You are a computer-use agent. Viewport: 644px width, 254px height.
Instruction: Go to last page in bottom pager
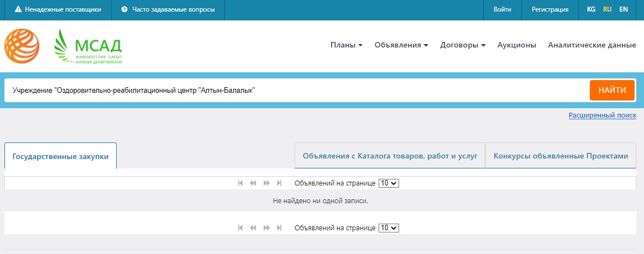click(279, 227)
